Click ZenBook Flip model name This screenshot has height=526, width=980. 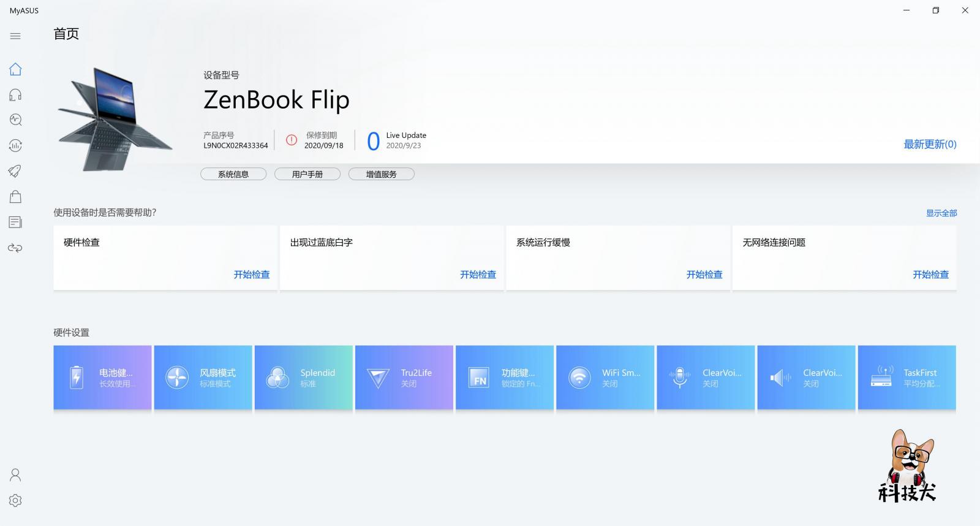(x=276, y=100)
